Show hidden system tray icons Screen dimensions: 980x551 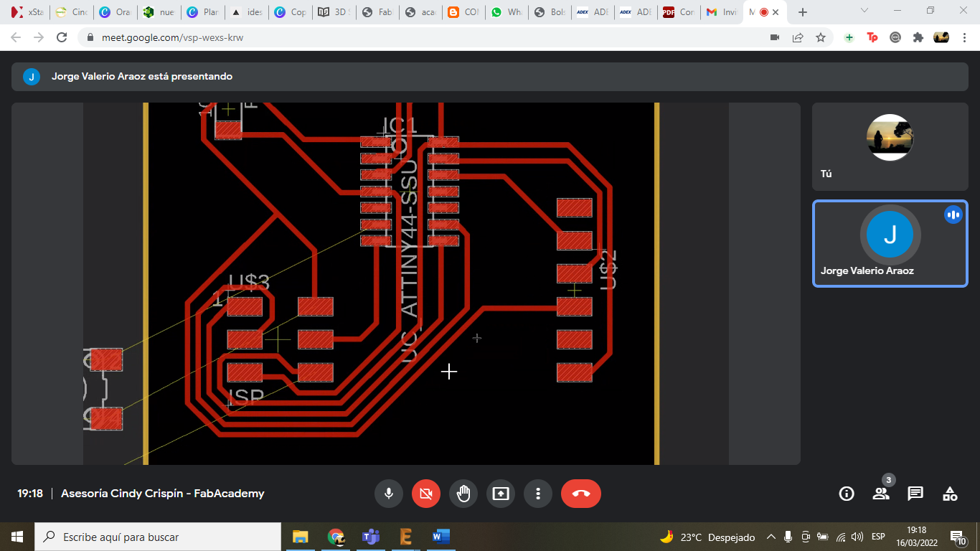pos(771,537)
